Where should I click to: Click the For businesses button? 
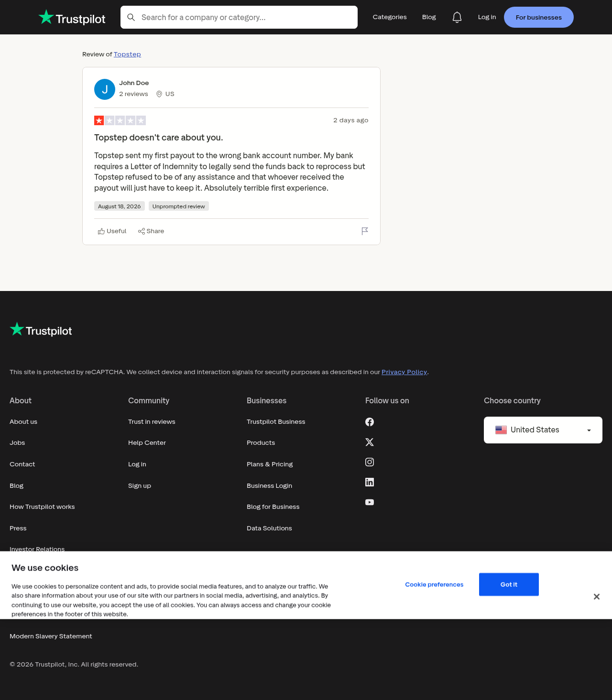coord(539,17)
